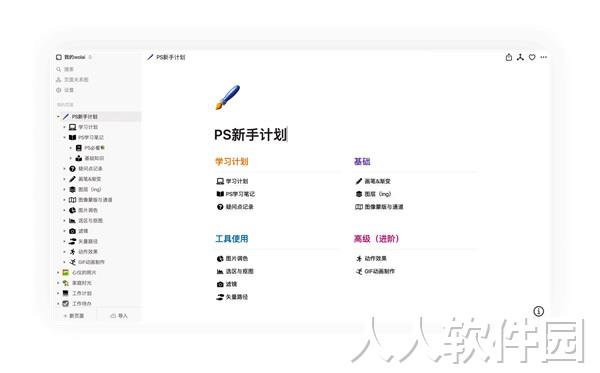Click map icon of 图像蒙版与通道 in sidebar
Image resolution: width=600 pixels, height=373 pixels.
coord(72,200)
